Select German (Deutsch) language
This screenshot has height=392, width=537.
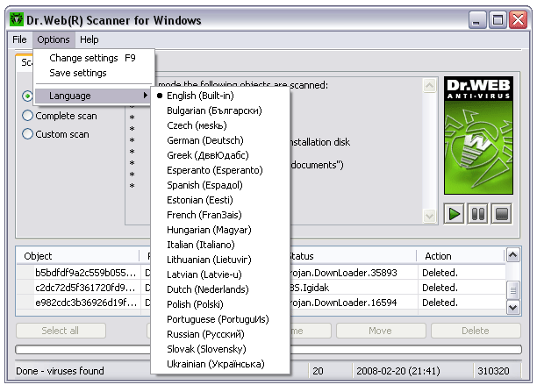[220, 140]
